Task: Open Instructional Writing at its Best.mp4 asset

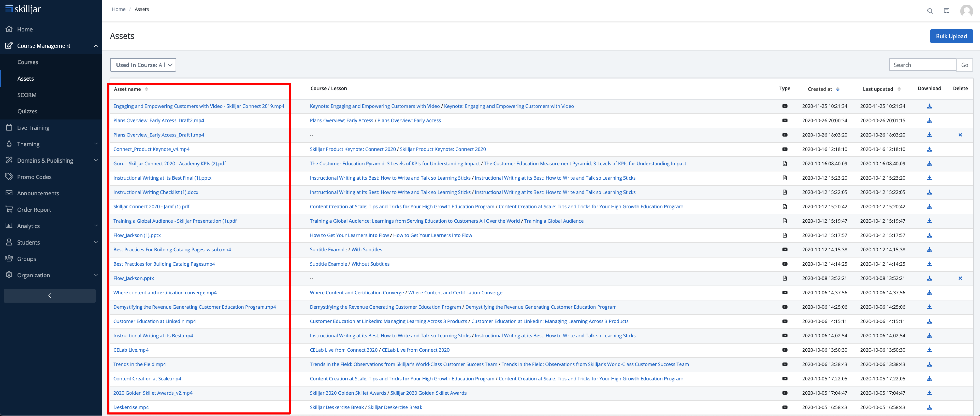Action: click(x=153, y=336)
